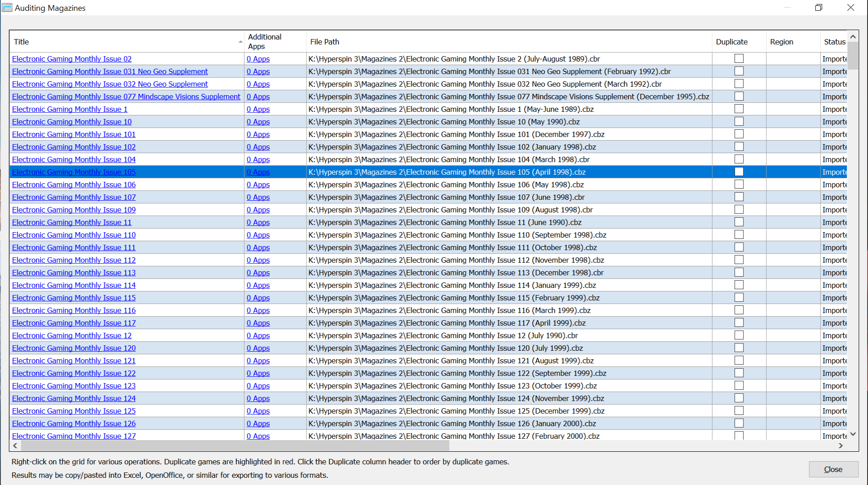Check Duplicate box for Issue 112
Screen dimensions: 868x485
coord(739,260)
